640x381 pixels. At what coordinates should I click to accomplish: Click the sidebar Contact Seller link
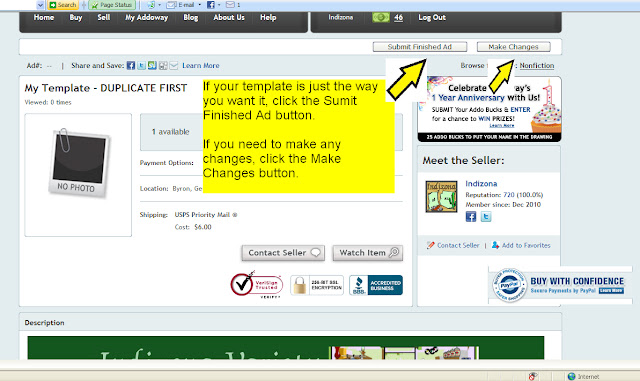coord(458,245)
